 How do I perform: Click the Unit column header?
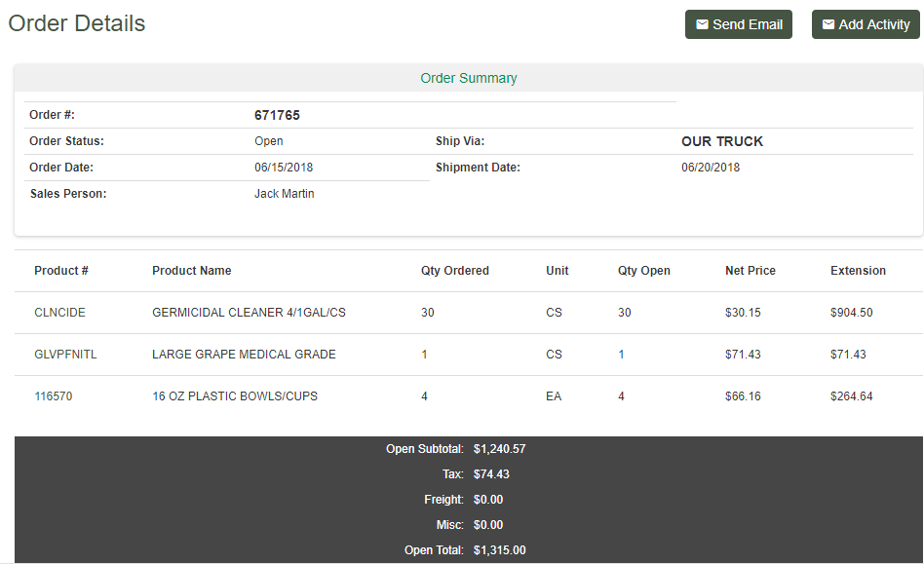coord(557,271)
